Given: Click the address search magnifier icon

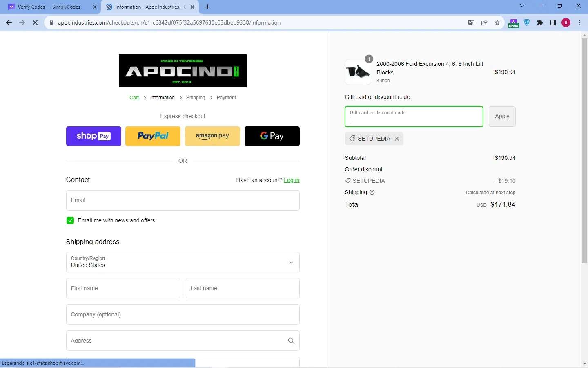Looking at the screenshot, I should pos(291,341).
